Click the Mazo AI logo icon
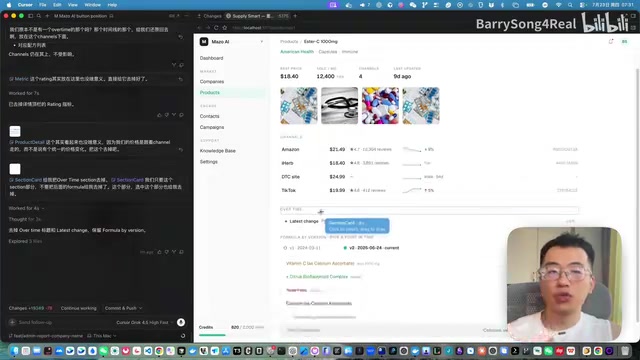This screenshot has height=360, width=640. [x=204, y=42]
